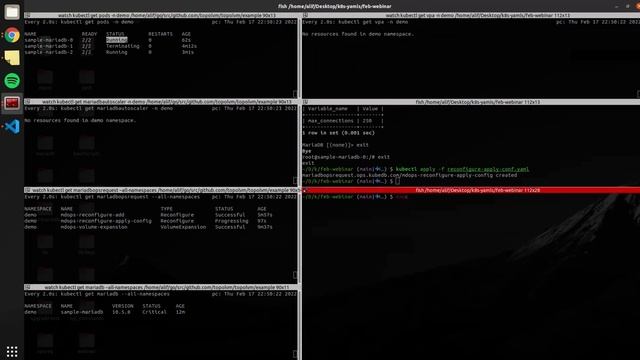Click group icon of the get pods pane

27,15
